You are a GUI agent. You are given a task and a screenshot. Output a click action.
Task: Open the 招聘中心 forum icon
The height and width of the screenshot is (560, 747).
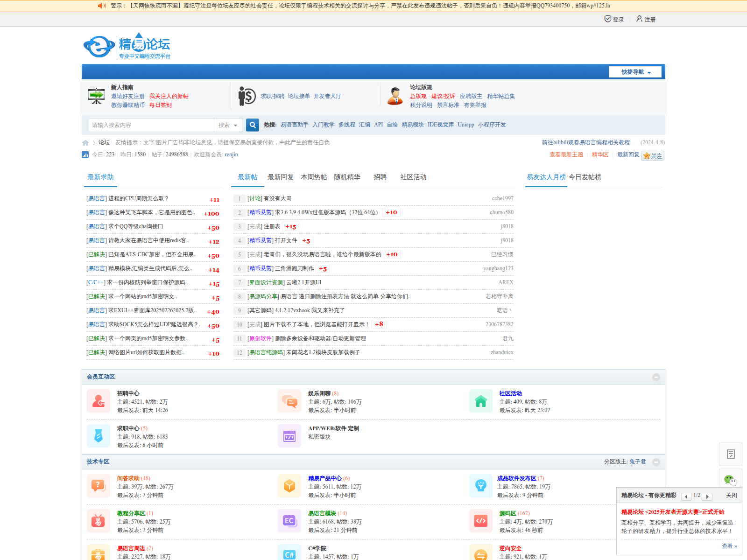pyautogui.click(x=98, y=401)
